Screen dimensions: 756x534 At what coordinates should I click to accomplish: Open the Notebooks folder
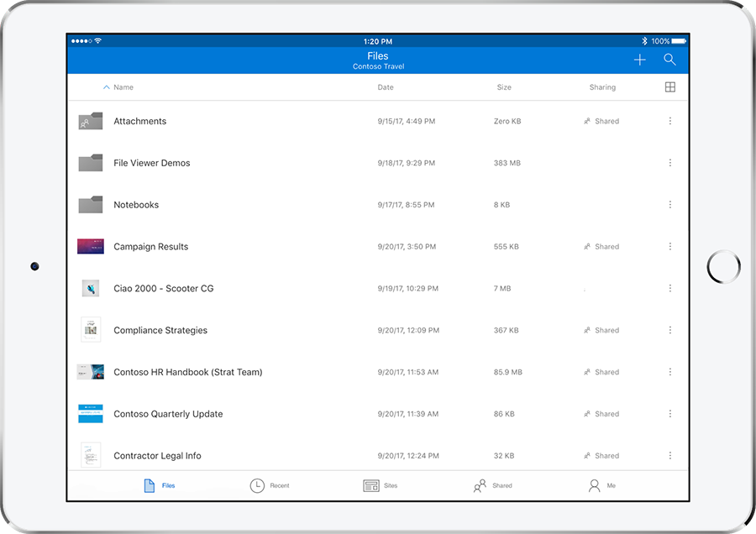click(x=136, y=205)
